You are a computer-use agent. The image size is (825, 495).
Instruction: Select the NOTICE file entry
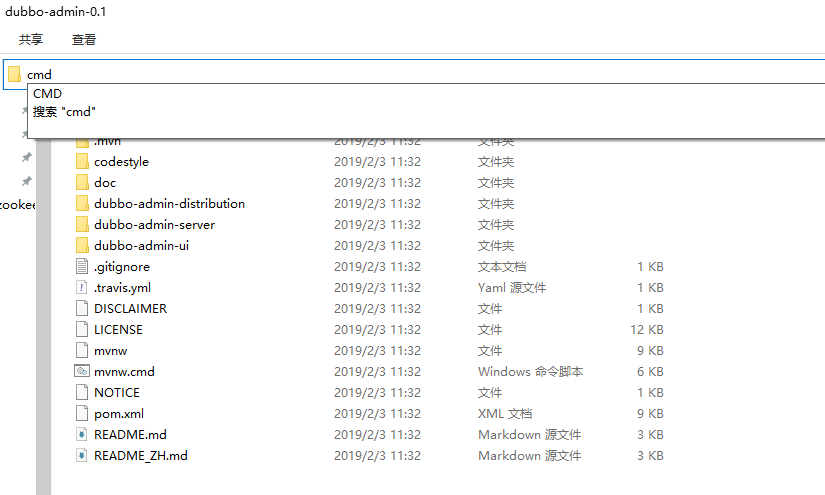pyautogui.click(x=117, y=393)
